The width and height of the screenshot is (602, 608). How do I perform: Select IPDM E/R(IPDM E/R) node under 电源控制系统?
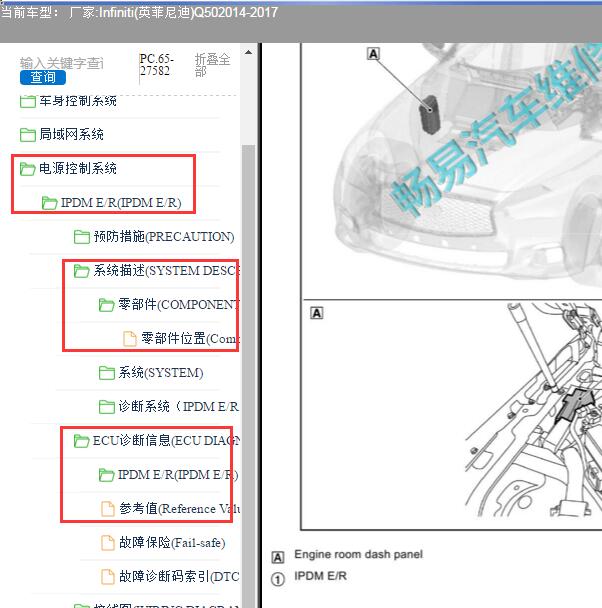pyautogui.click(x=121, y=202)
